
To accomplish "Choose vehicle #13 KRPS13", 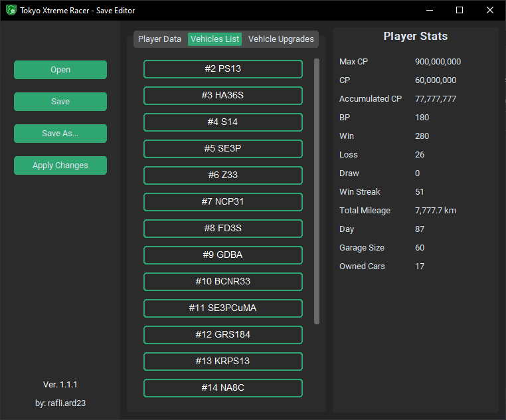I will click(223, 362).
